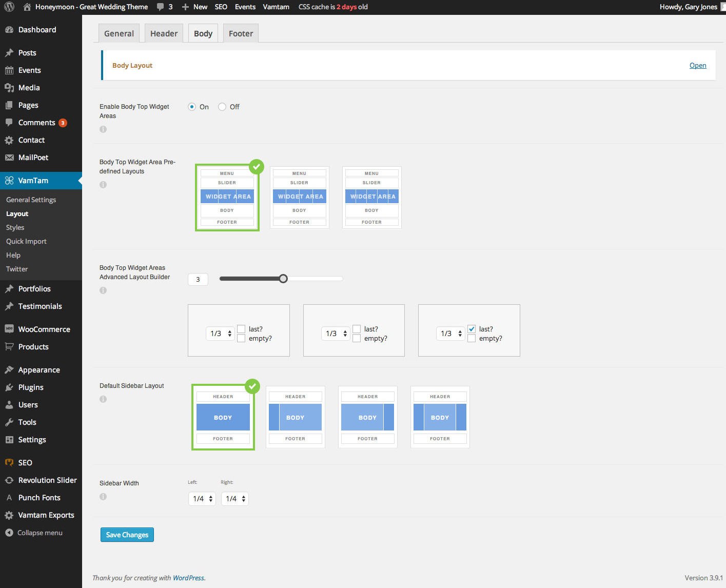Open the Right sidebar width dropdown
The height and width of the screenshot is (588, 726).
[234, 499]
